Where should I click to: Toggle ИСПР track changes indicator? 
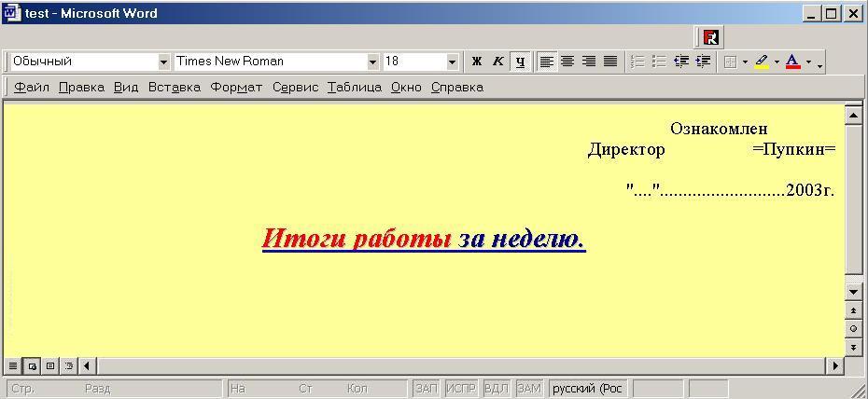click(462, 389)
